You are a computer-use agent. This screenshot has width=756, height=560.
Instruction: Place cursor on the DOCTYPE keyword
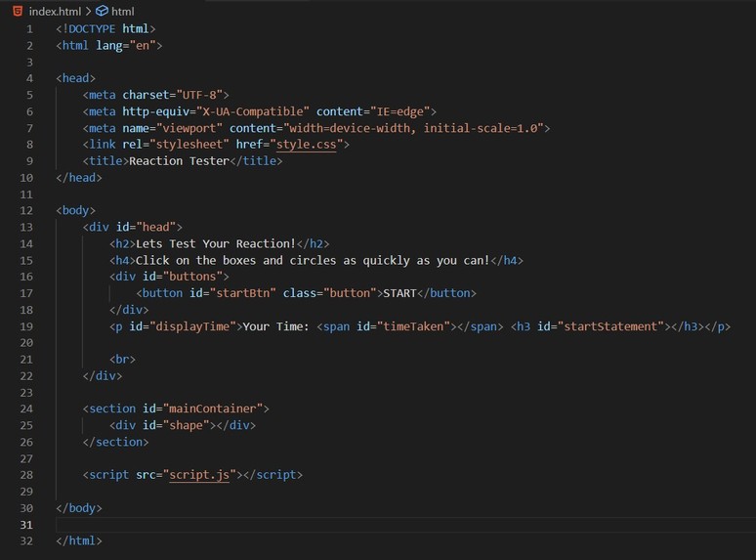(92, 29)
